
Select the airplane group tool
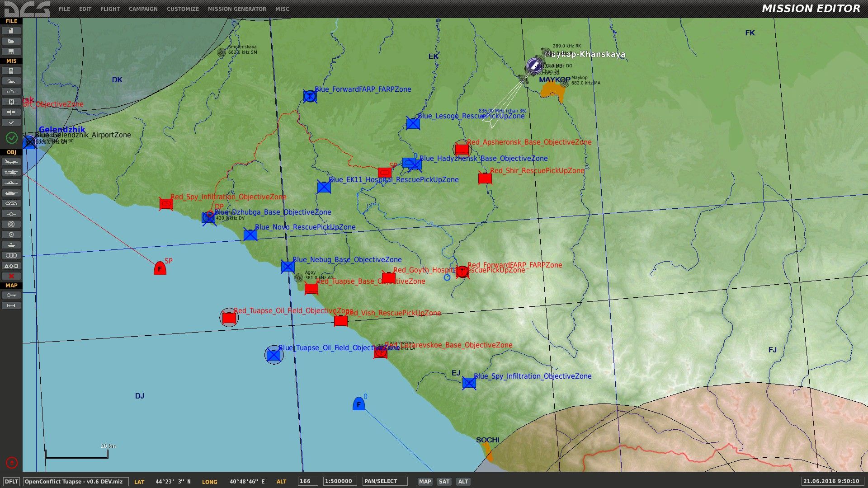(x=11, y=162)
